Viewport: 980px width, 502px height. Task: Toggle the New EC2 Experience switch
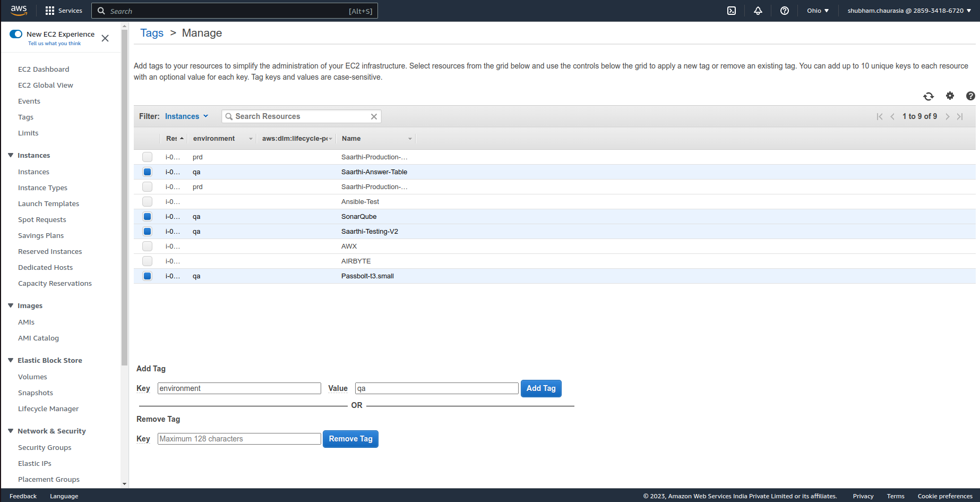pyautogui.click(x=16, y=34)
